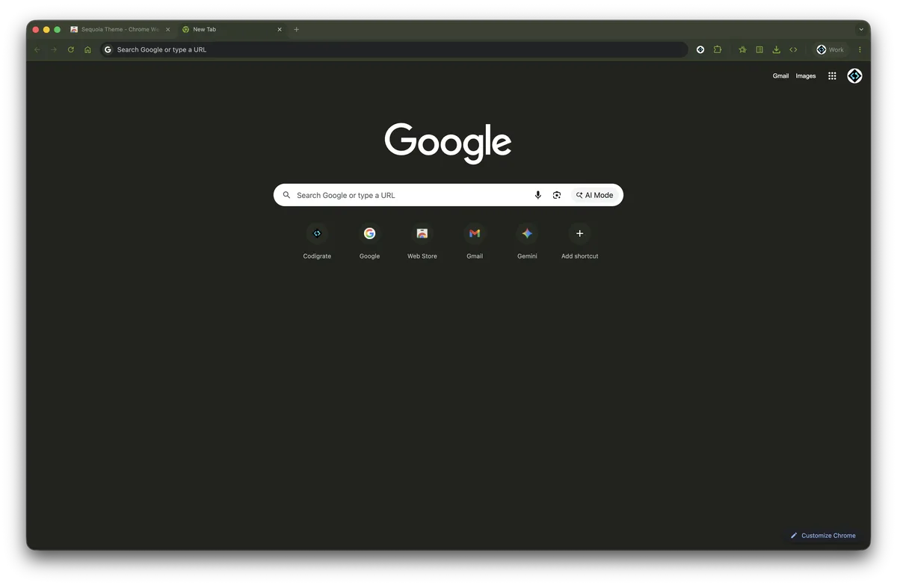Search by image with Google Lens
The width and height of the screenshot is (897, 588).
[557, 195]
